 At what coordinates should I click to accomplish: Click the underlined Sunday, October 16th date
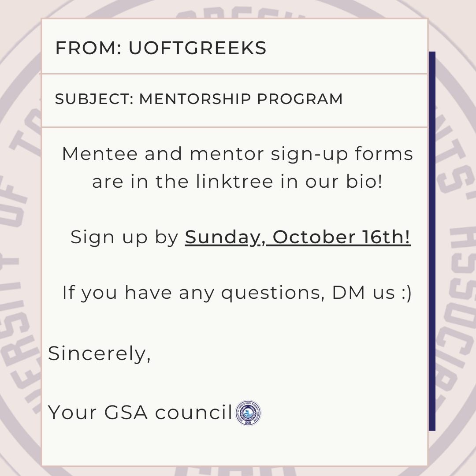point(297,237)
